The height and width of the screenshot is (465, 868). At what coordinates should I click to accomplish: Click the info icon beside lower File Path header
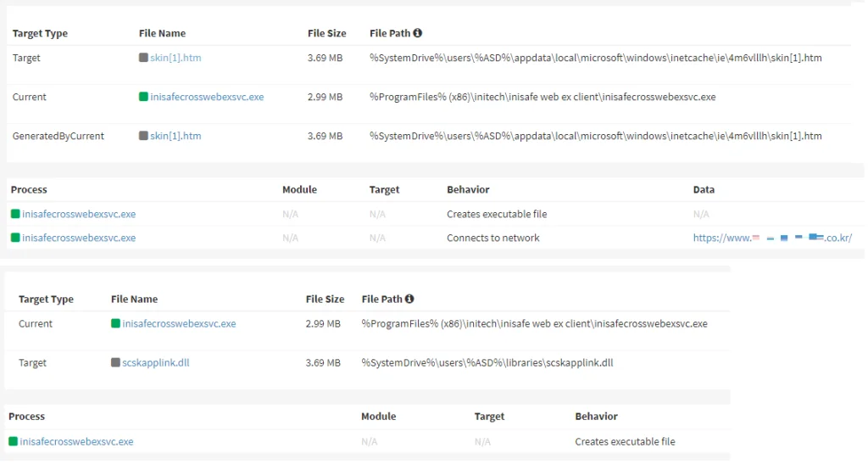click(x=409, y=299)
